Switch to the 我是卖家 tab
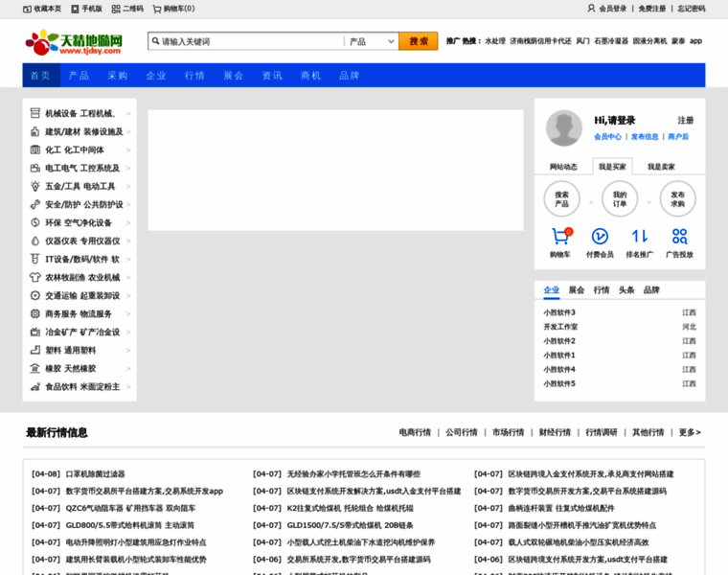 pyautogui.click(x=660, y=167)
